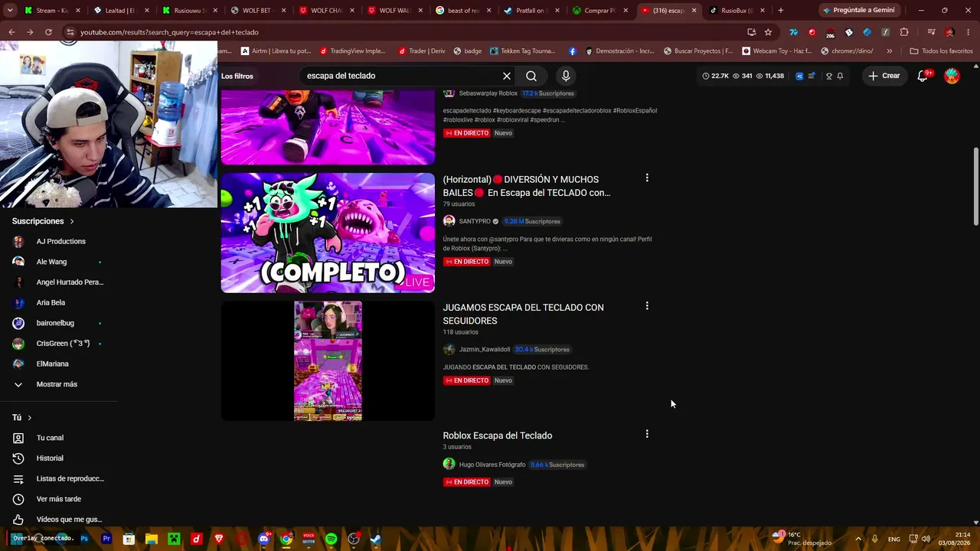
Task: Open the COMPLETO live video thumbnail
Action: (x=328, y=233)
